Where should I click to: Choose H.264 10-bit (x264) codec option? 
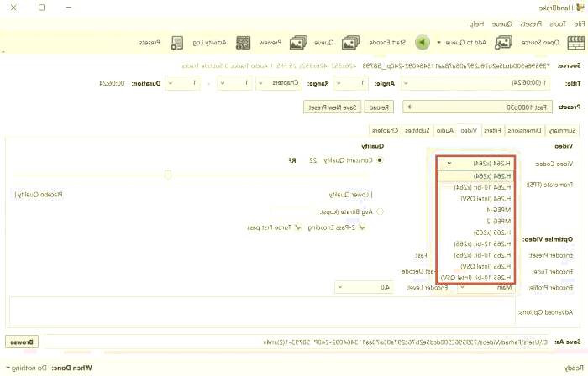point(476,187)
